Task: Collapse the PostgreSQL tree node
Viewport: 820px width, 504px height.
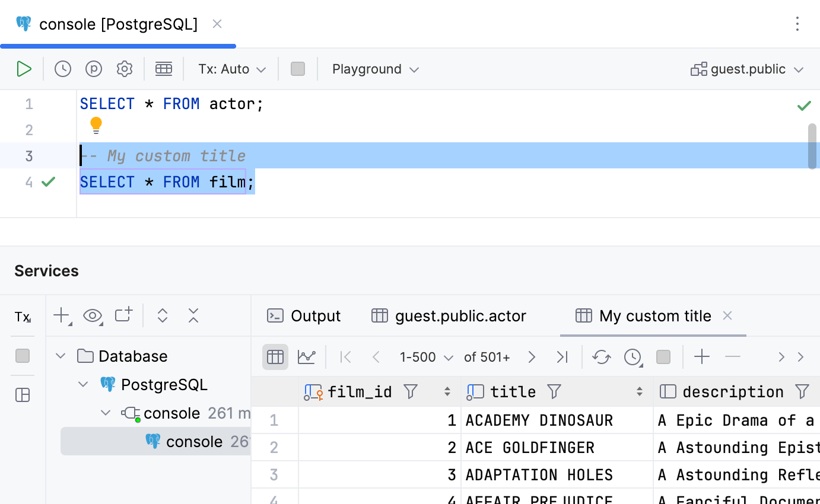Action: point(83,384)
